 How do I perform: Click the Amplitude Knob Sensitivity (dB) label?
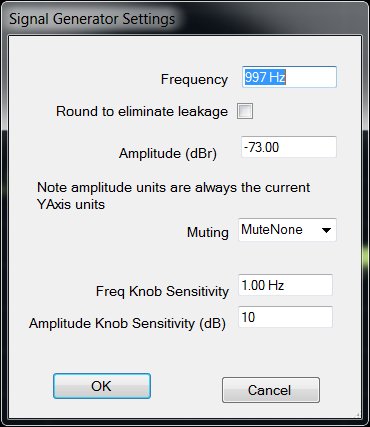click(x=127, y=323)
